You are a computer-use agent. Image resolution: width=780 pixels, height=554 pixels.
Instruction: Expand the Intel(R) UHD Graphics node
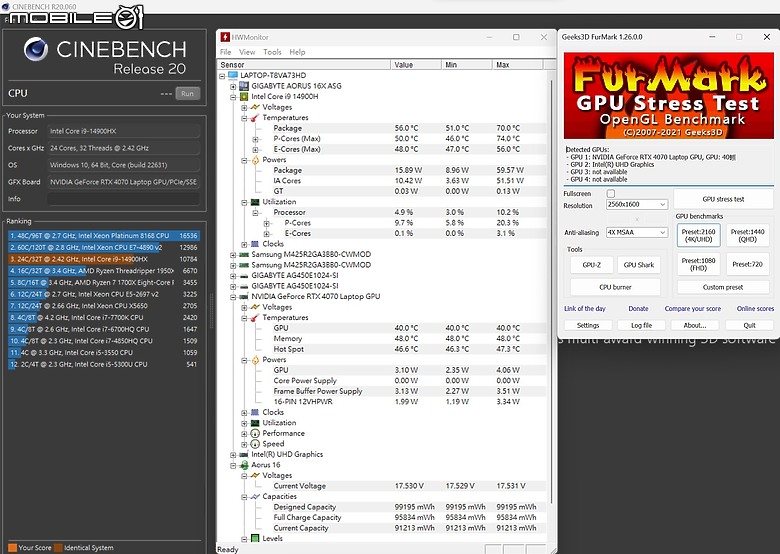pyautogui.click(x=233, y=455)
